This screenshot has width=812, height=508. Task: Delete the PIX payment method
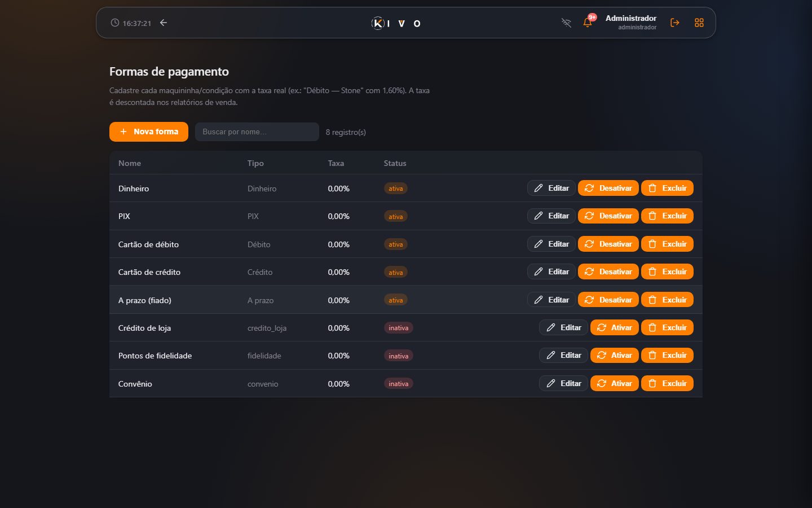tap(667, 216)
